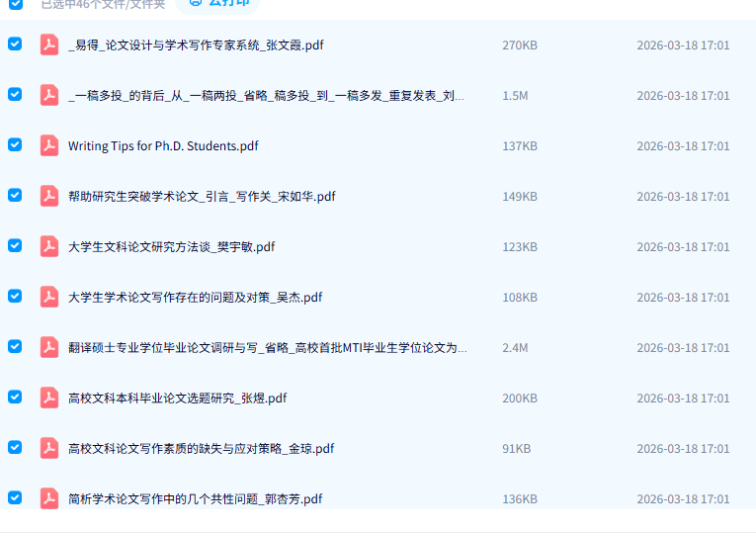The image size is (756, 533).
Task: Open 大学生文科论文研究方法谈_樊宇敏.pdf
Action: [x=171, y=246]
